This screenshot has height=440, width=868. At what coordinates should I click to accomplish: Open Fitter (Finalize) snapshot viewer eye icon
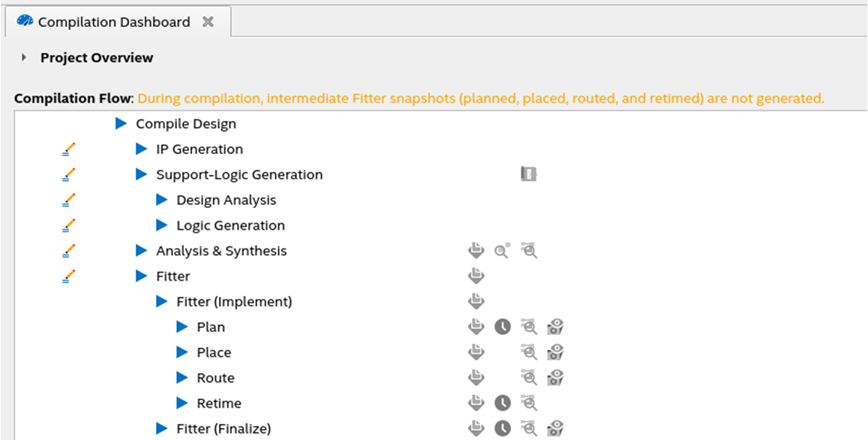tap(555, 429)
